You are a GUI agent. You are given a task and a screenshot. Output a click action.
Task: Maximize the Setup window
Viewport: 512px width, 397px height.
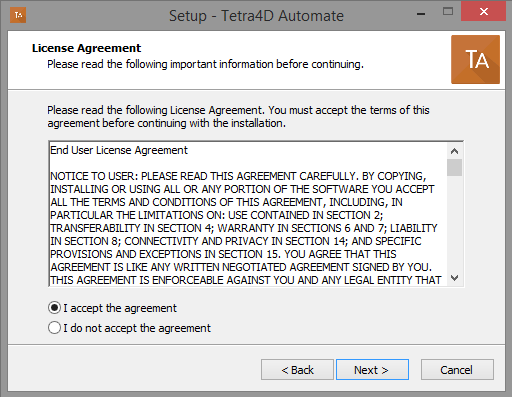448,12
